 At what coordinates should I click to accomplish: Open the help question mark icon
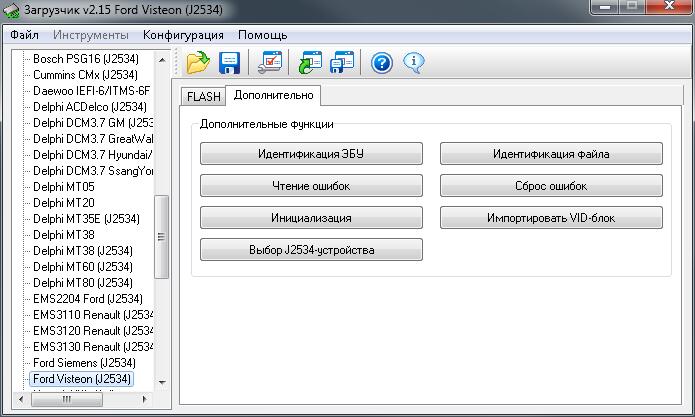click(382, 63)
